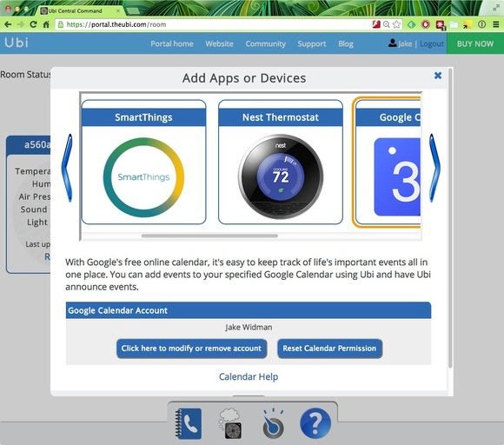Open the Blog nav link
504x445 pixels.
pyautogui.click(x=346, y=43)
